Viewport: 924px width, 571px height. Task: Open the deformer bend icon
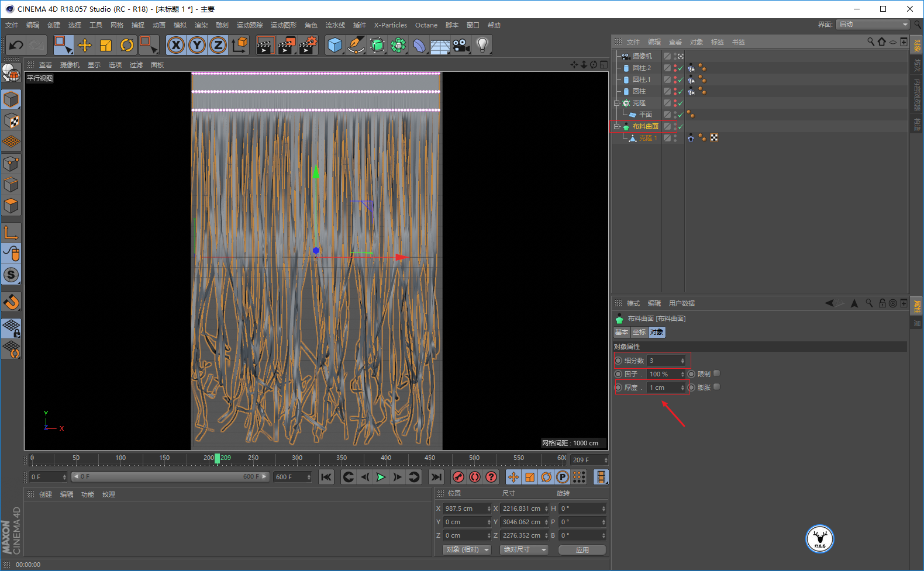click(x=419, y=45)
